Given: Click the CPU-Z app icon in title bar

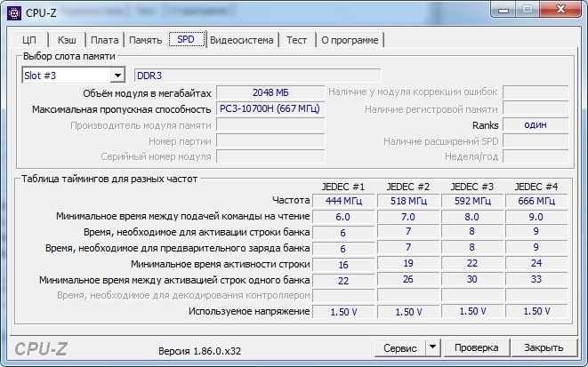Looking at the screenshot, I should pos(14,12).
